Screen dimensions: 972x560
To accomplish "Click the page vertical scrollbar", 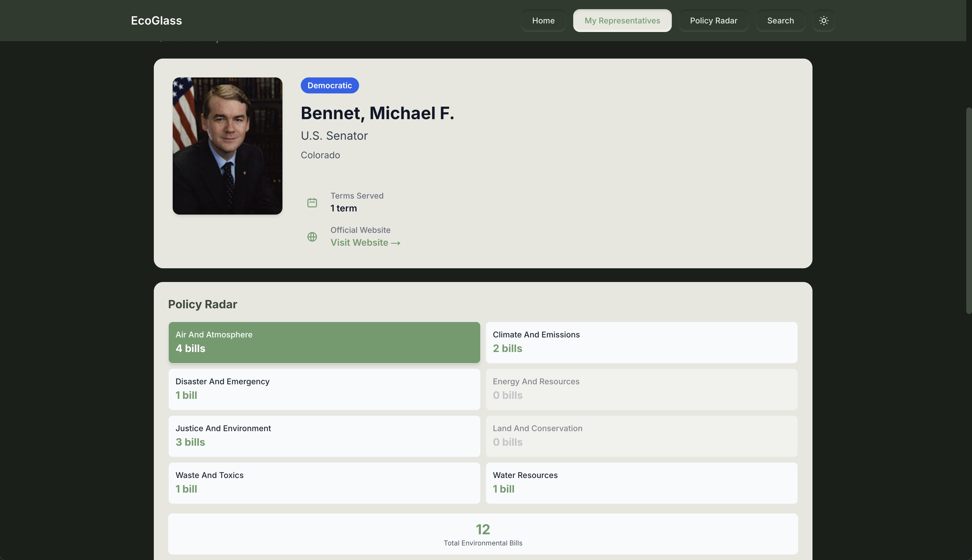I will [969, 210].
